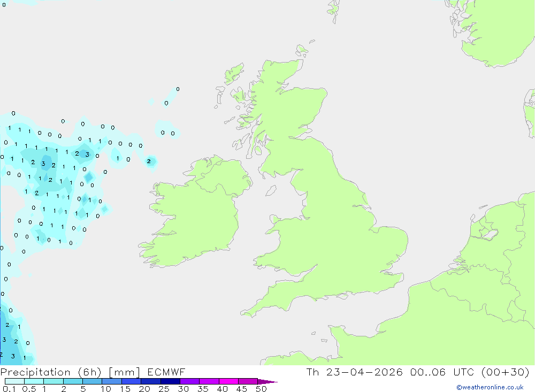The image size is (535, 392).
Task: Click the legend label '45'
Action: point(242,389)
